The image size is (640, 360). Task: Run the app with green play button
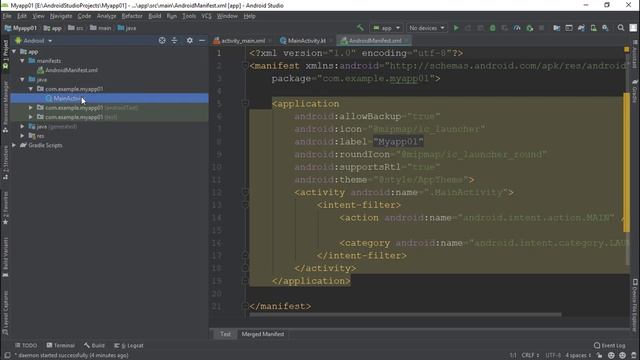point(456,28)
